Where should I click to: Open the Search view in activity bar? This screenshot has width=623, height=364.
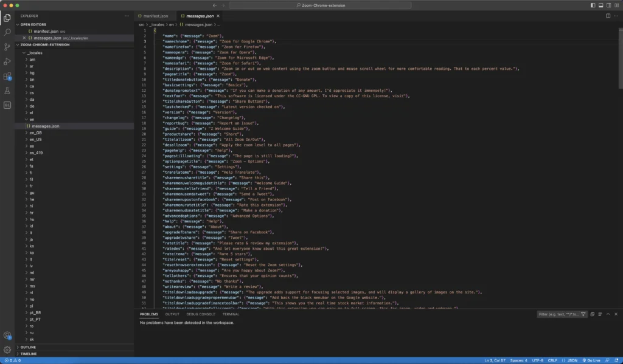click(7, 32)
